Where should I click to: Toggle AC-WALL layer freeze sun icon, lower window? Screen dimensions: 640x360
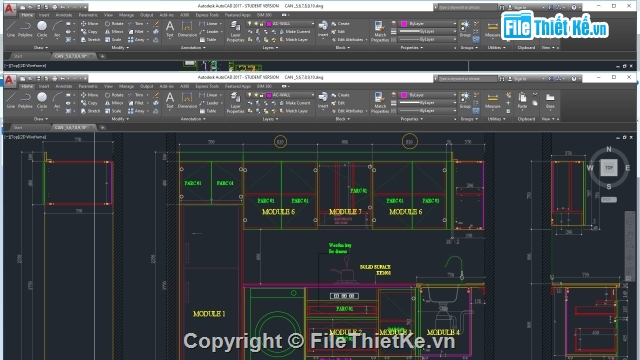click(x=256, y=95)
